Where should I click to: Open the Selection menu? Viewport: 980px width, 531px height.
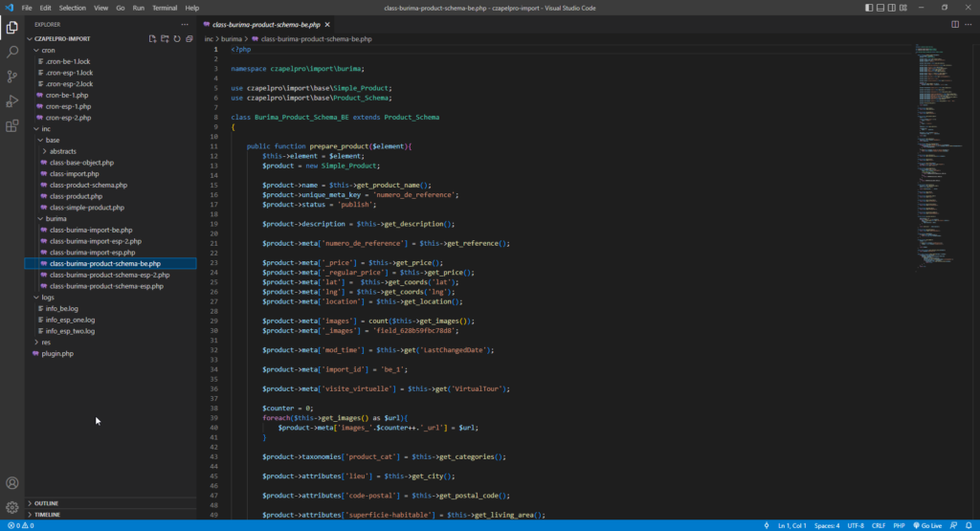coord(73,8)
